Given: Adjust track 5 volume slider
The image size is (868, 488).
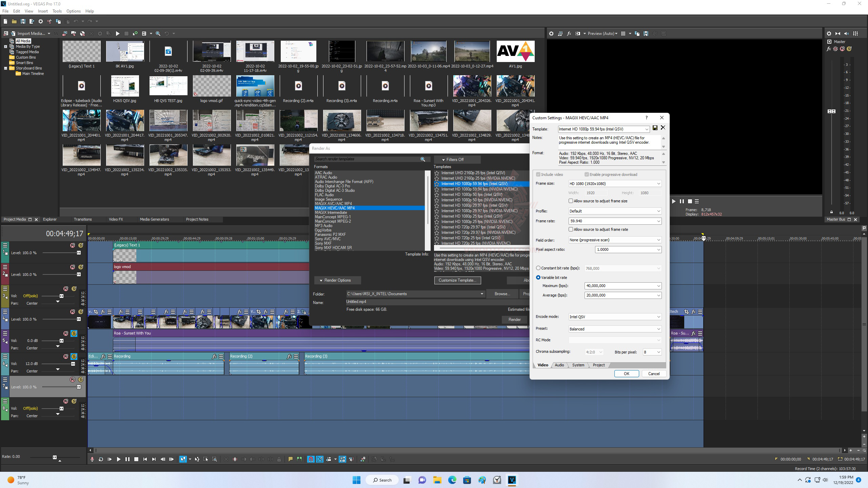Looking at the screenshot, I should click(61, 341).
